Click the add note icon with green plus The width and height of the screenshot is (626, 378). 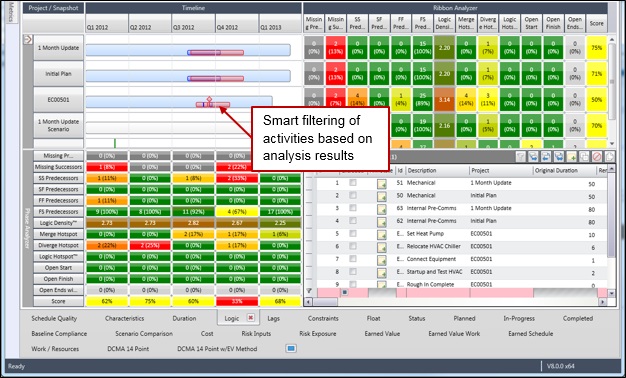(571, 157)
